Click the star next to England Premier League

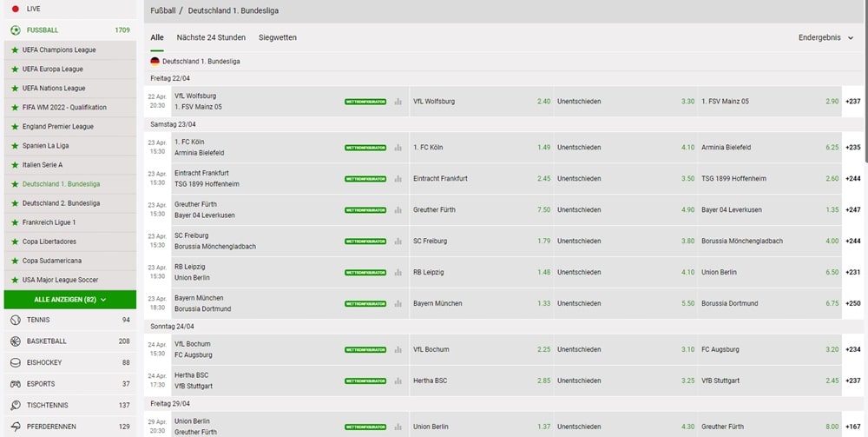coord(15,126)
